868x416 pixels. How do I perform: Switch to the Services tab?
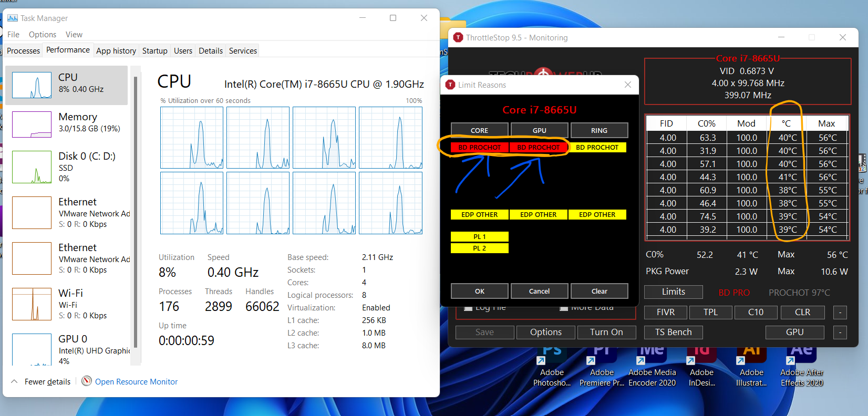coord(243,50)
